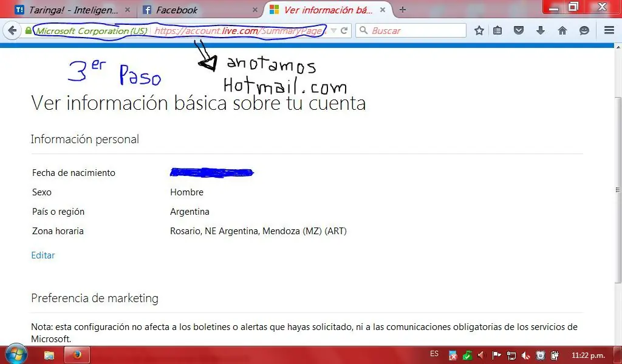This screenshot has width=622, height=364.
Task: Click the 'Hombre' value for Sexo
Action: click(187, 192)
